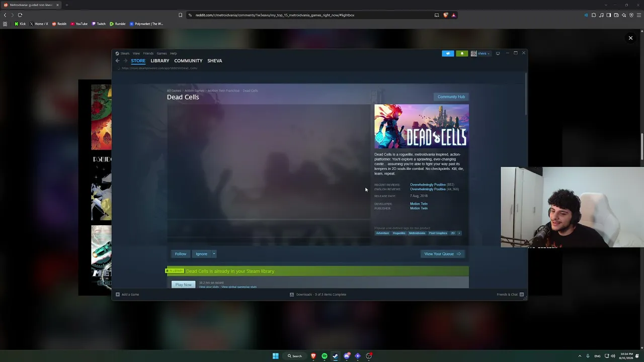Open Steam announcements megaphone button

[448, 53]
